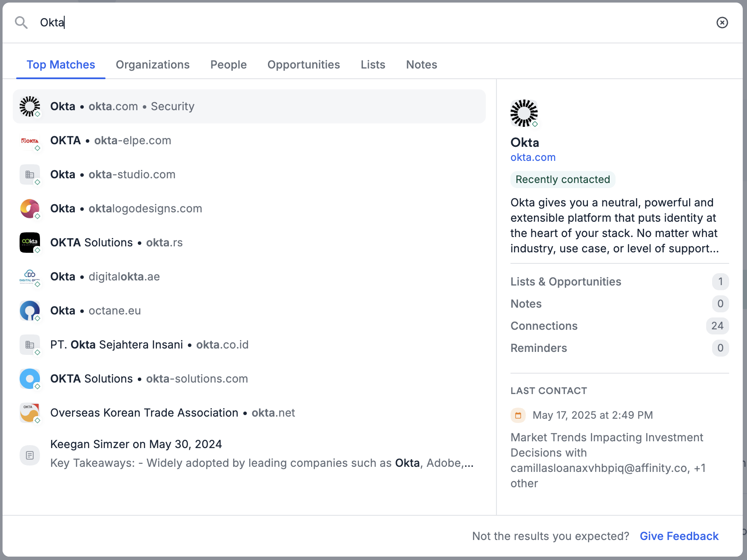Click the Keegan Simzer note icon
This screenshot has width=747, height=560.
(30, 455)
